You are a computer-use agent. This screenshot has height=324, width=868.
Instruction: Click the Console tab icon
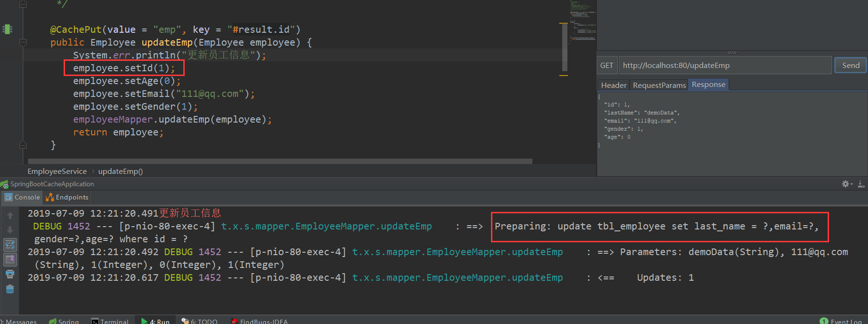click(x=9, y=197)
